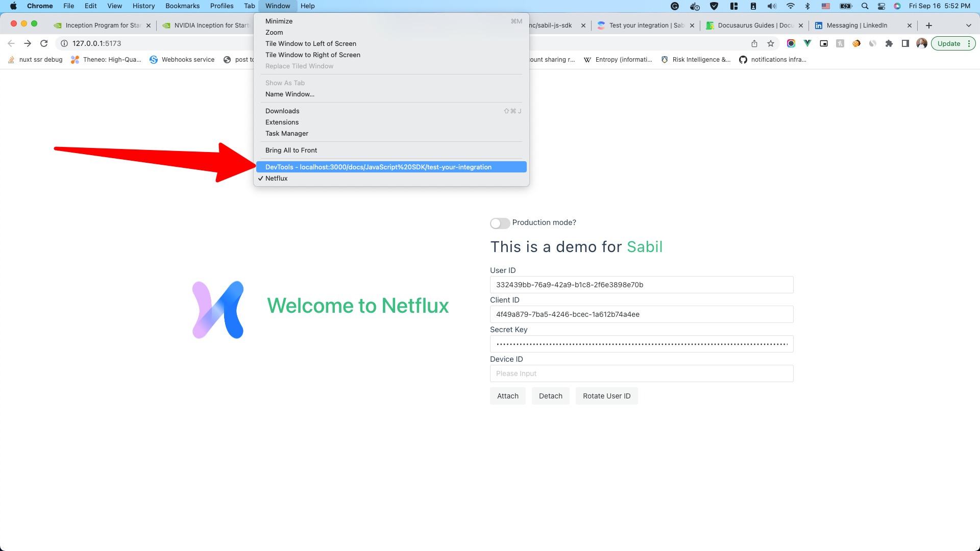980x551 pixels.
Task: Open the Extensions puzzle icon
Action: point(889,43)
